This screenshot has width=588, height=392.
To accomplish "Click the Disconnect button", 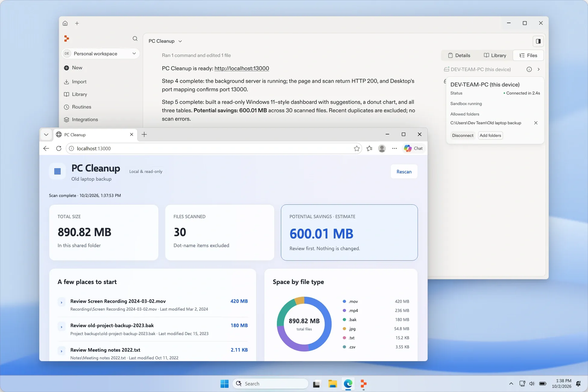I will [x=463, y=135].
